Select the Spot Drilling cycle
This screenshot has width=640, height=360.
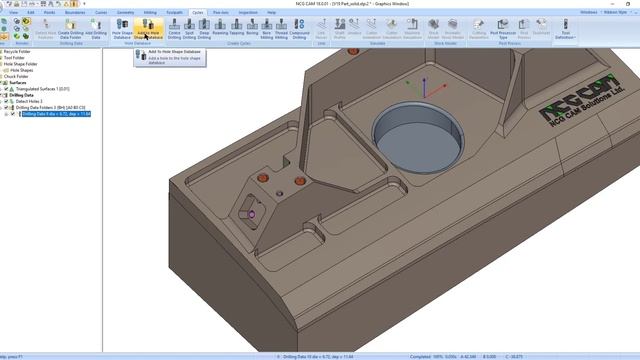pos(189,29)
